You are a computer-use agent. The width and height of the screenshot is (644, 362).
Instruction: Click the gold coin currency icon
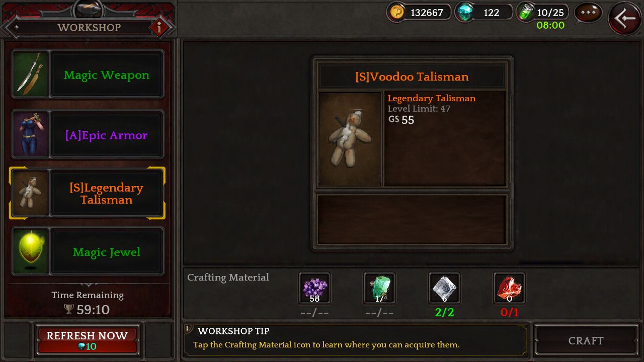point(397,13)
